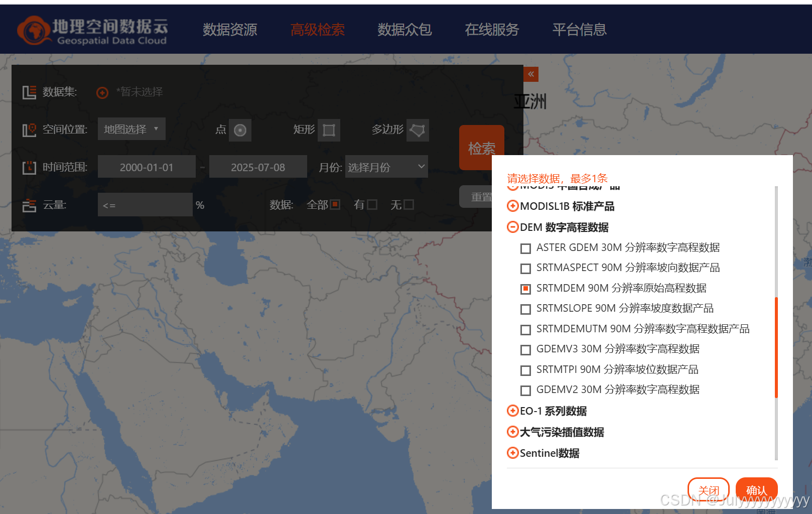Screen dimensions: 812x514
Task: Check the ASTER GDEM 30M checkbox
Action: 525,248
